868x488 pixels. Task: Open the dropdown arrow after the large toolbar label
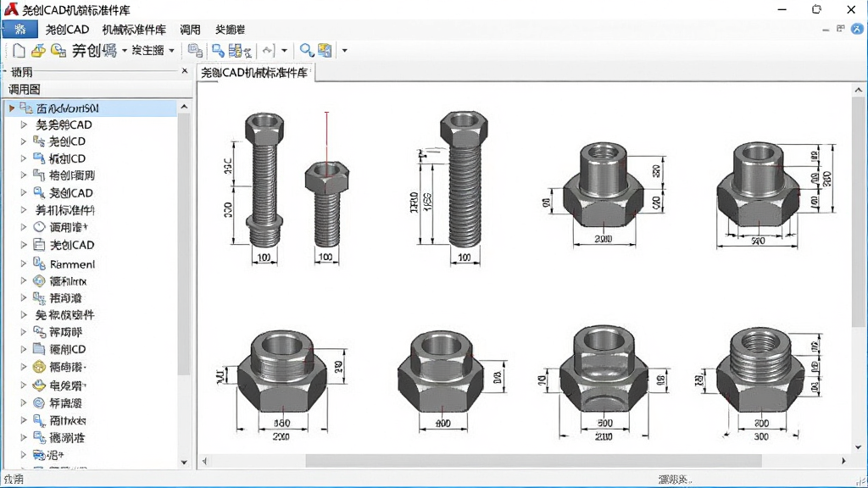[125, 50]
